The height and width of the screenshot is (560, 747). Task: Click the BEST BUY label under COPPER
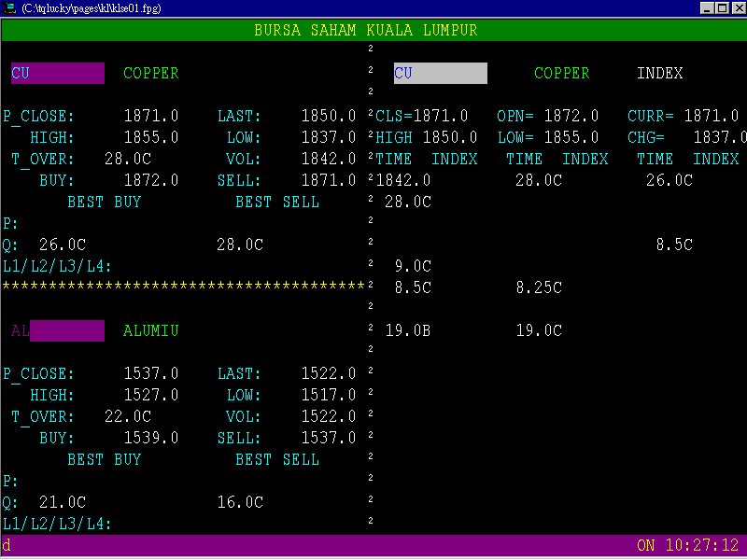106,202
